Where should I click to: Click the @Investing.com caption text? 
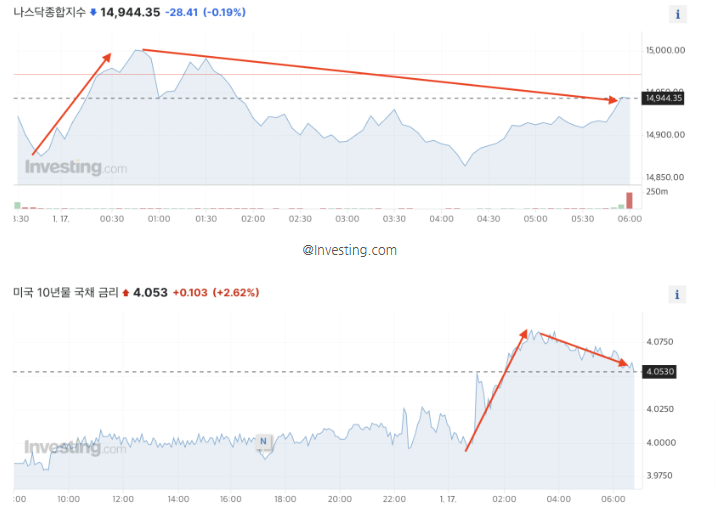click(350, 250)
